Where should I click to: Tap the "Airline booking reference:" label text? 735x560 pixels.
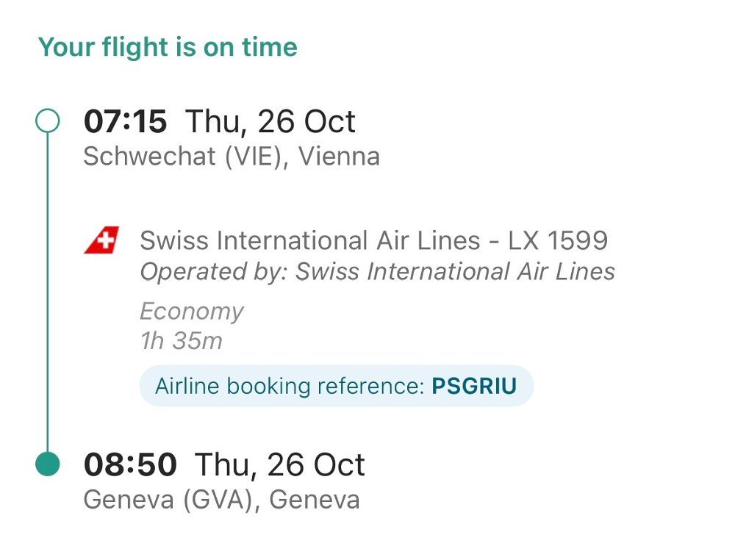click(290, 386)
